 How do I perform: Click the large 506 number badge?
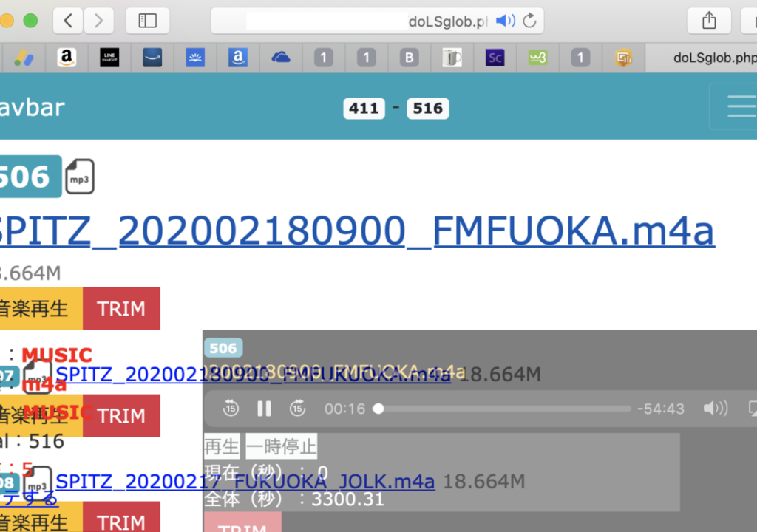[x=30, y=176]
